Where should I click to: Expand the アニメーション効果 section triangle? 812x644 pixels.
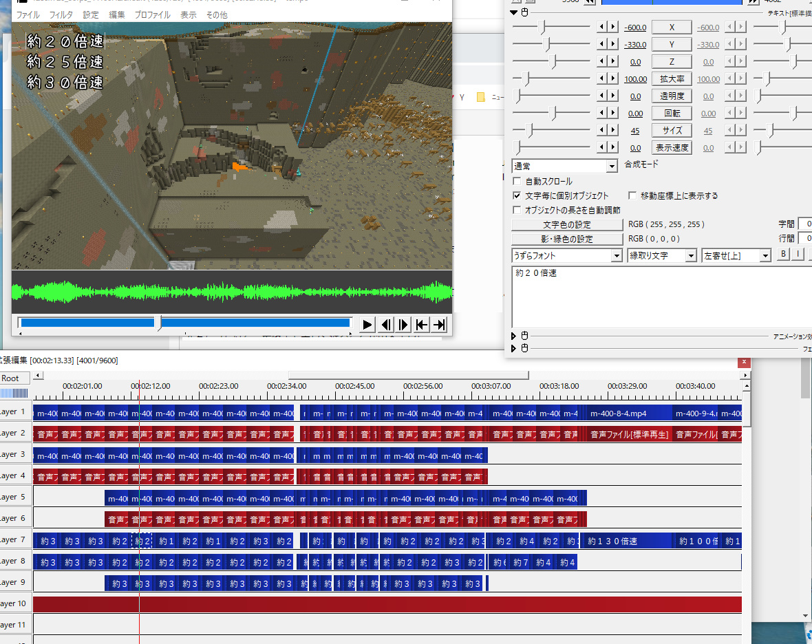pos(514,336)
